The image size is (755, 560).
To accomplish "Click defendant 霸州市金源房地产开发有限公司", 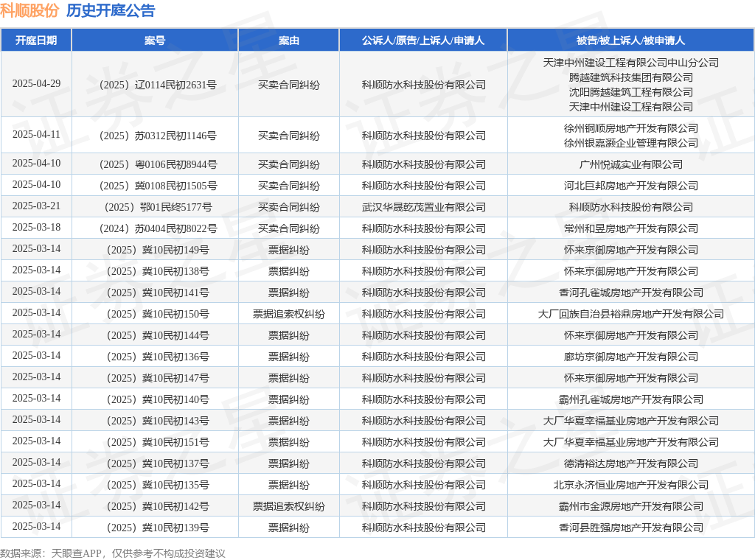I will pyautogui.click(x=631, y=506).
